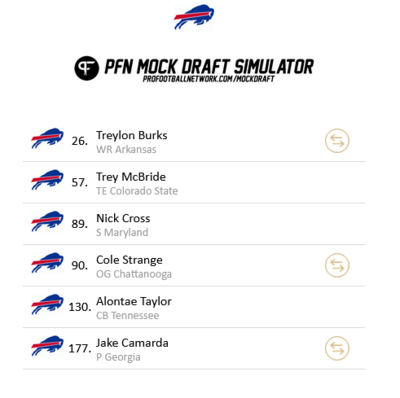Click the Bills logo beside pick 130
This screenshot has width=400, height=398.
coord(47,304)
